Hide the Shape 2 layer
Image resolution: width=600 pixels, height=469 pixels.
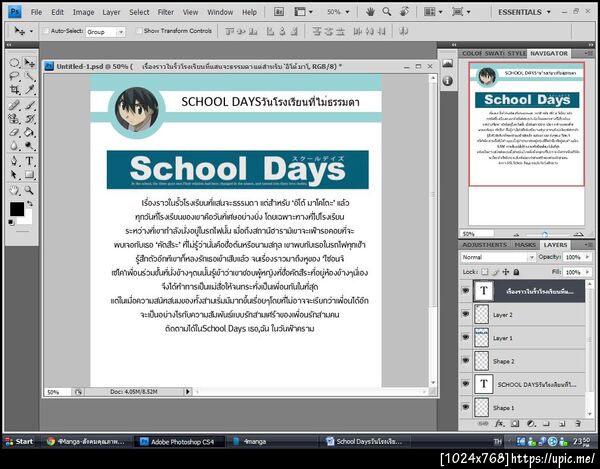pos(465,361)
